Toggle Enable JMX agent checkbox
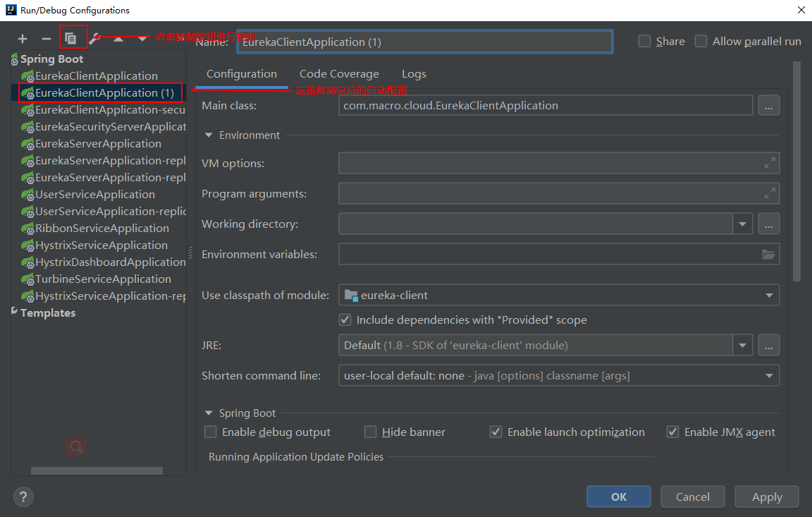 tap(672, 432)
